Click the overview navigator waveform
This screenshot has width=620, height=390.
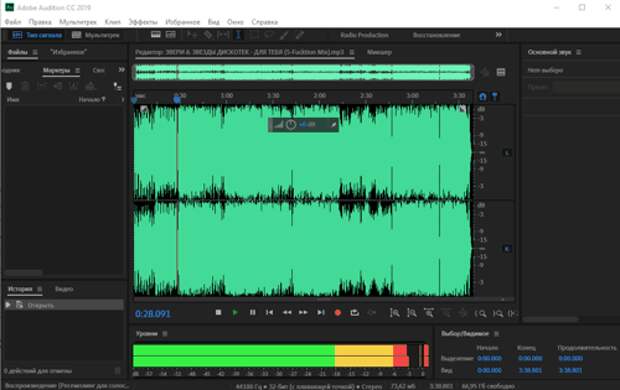[x=303, y=73]
